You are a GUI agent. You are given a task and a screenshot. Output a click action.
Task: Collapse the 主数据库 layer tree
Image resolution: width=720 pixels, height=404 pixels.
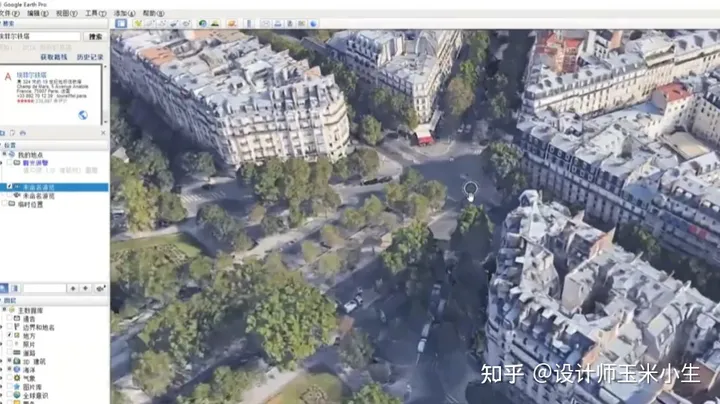pyautogui.click(x=4, y=310)
